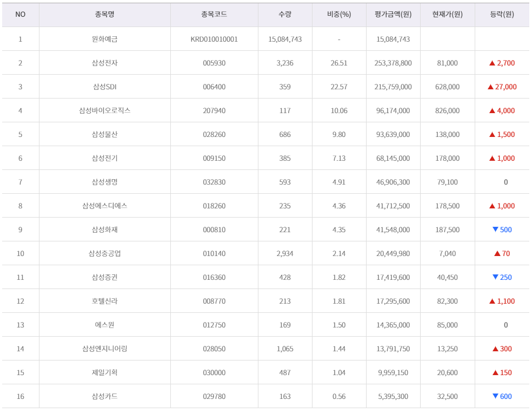The height and width of the screenshot is (413, 532).
Task: Click stock code 000810
Action: click(x=214, y=230)
